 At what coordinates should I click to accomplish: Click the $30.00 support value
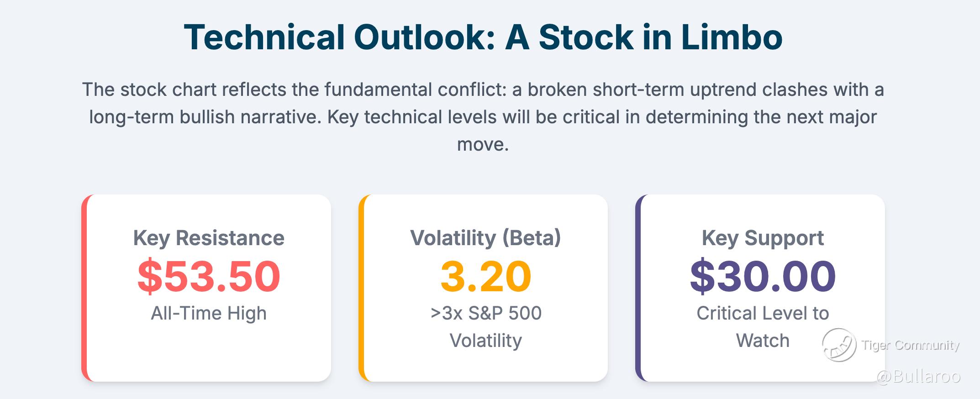pos(763,276)
